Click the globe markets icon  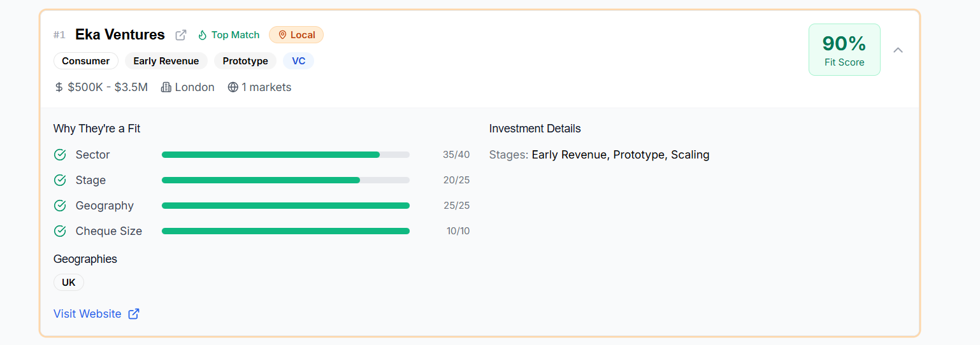[233, 87]
